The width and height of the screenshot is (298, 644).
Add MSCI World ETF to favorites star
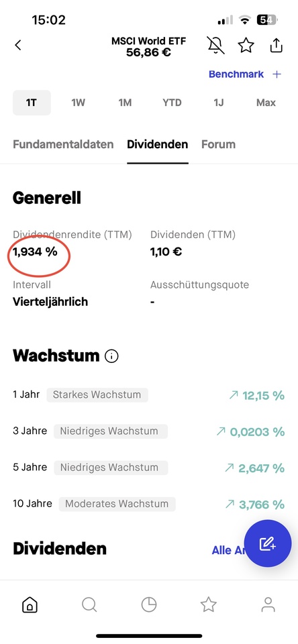246,46
